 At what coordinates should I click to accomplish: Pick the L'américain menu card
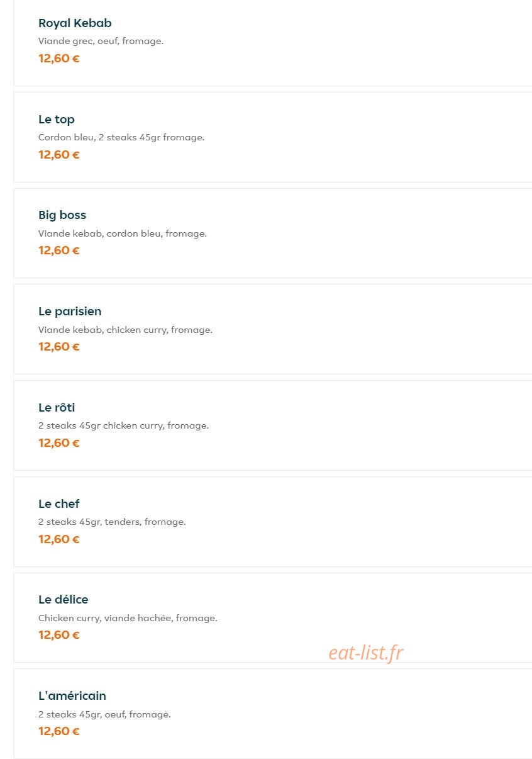pyautogui.click(x=273, y=714)
